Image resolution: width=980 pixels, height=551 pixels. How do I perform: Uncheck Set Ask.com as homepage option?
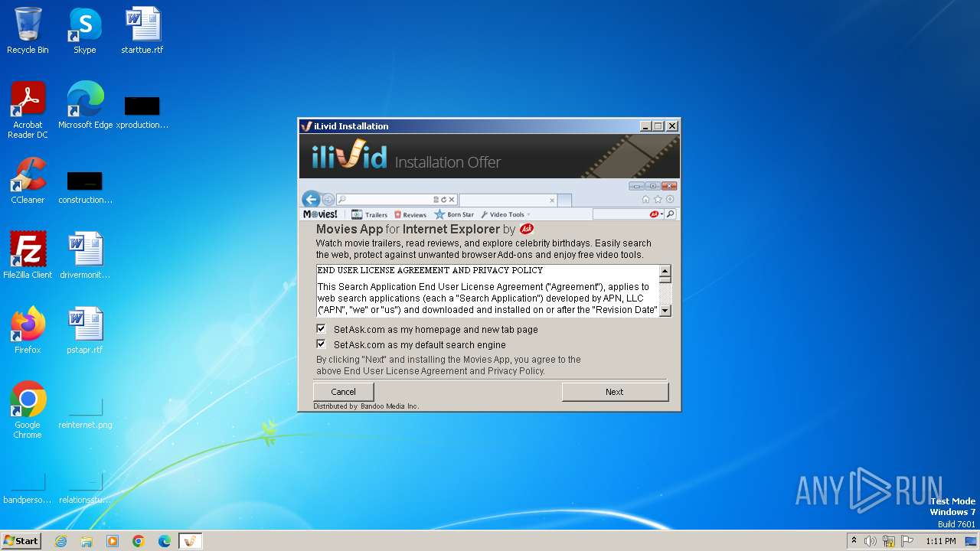coord(321,328)
